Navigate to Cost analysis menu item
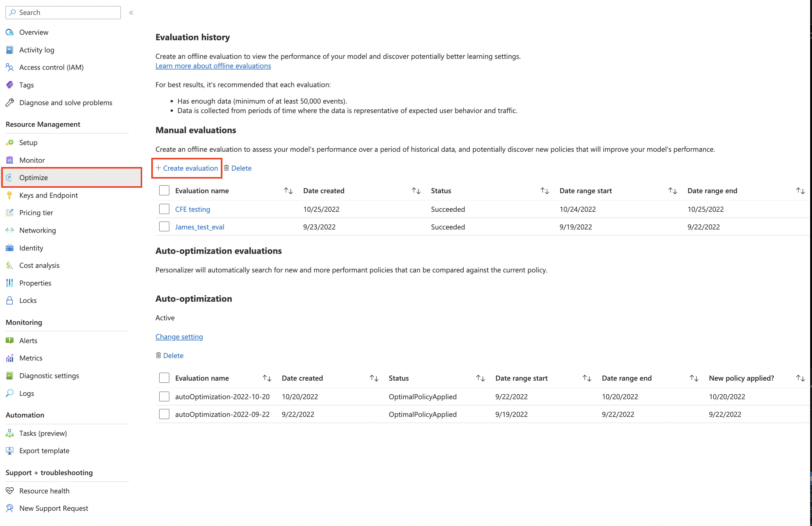This screenshot has height=526, width=812. point(39,265)
